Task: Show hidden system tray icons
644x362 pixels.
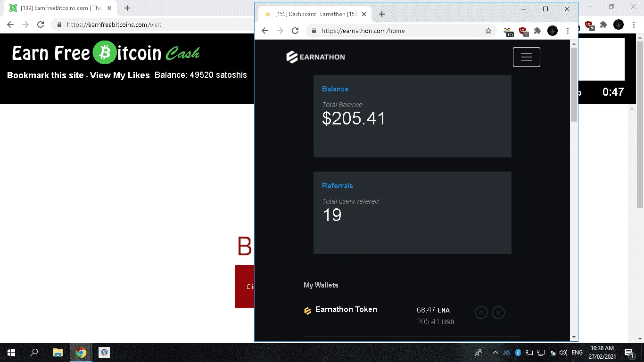Action: [x=495, y=353]
